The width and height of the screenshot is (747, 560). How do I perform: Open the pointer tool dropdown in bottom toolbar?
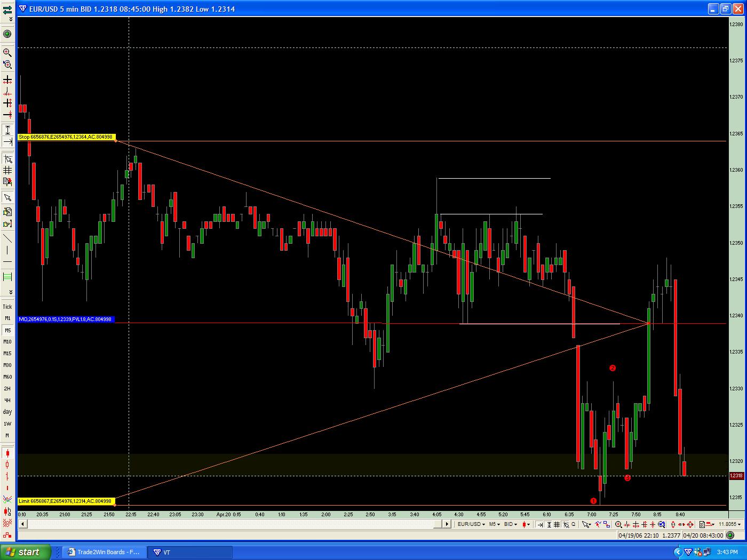pyautogui.click(x=586, y=524)
